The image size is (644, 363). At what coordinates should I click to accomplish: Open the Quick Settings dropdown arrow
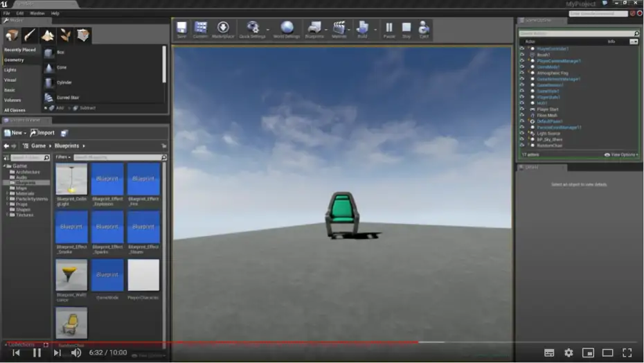(x=268, y=30)
